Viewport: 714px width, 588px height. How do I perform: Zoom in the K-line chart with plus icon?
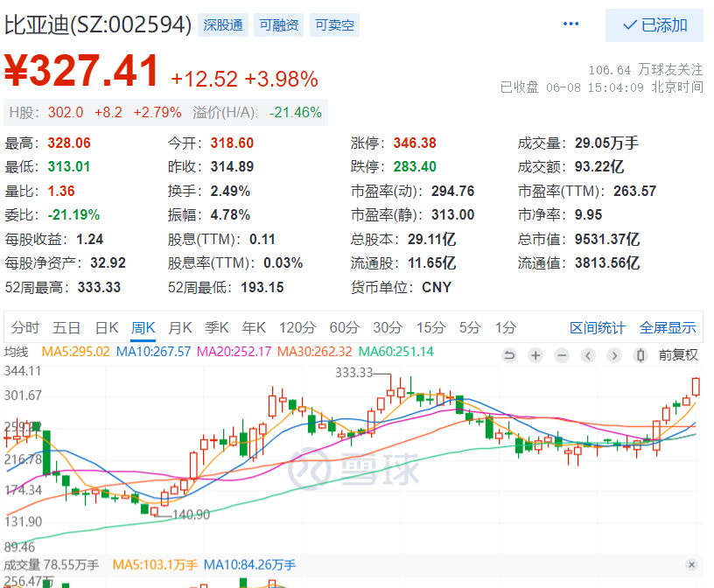coord(535,355)
